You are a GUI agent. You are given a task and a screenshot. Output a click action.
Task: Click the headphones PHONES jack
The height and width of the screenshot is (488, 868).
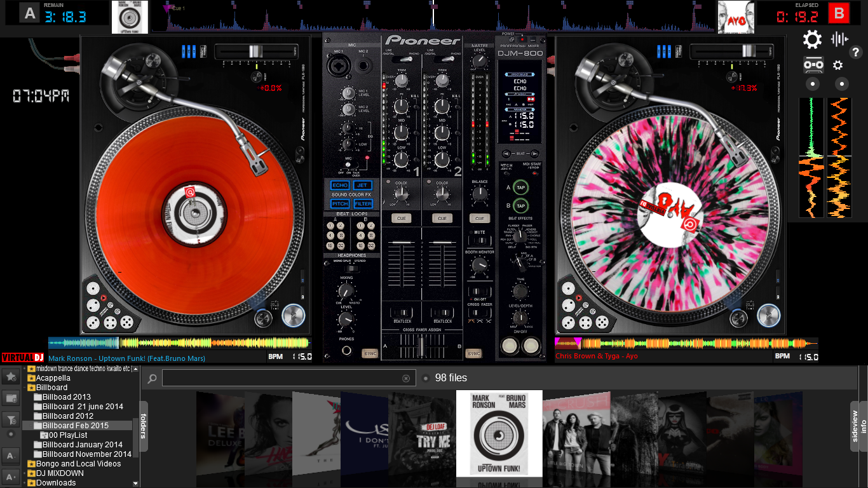point(346,350)
